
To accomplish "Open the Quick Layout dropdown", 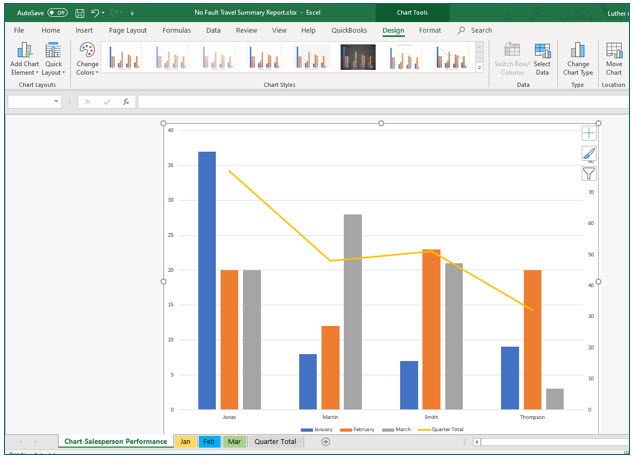I will (53, 59).
